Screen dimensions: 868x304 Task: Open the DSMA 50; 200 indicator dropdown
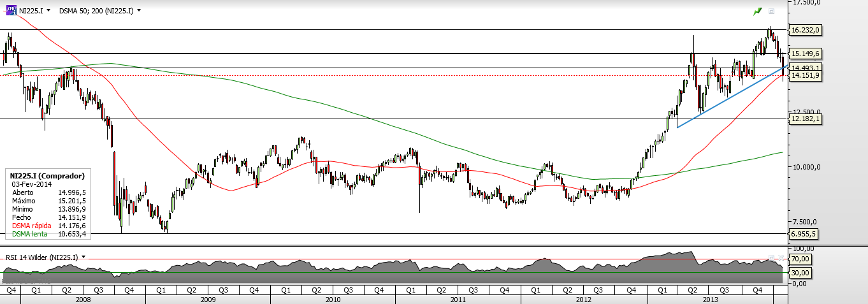coord(139,11)
